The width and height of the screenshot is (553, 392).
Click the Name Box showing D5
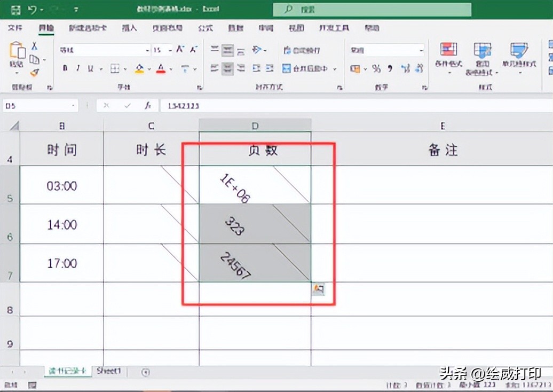[x=37, y=105]
